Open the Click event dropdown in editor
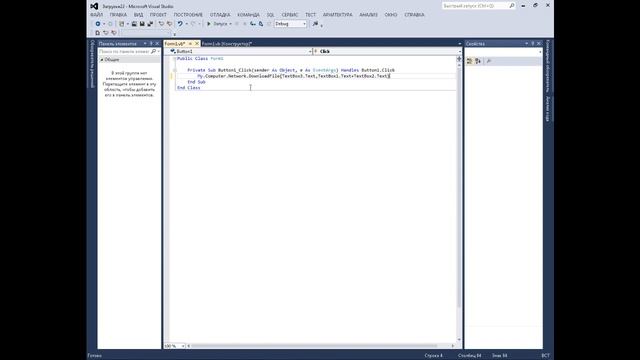The height and width of the screenshot is (360, 640). pos(460,51)
